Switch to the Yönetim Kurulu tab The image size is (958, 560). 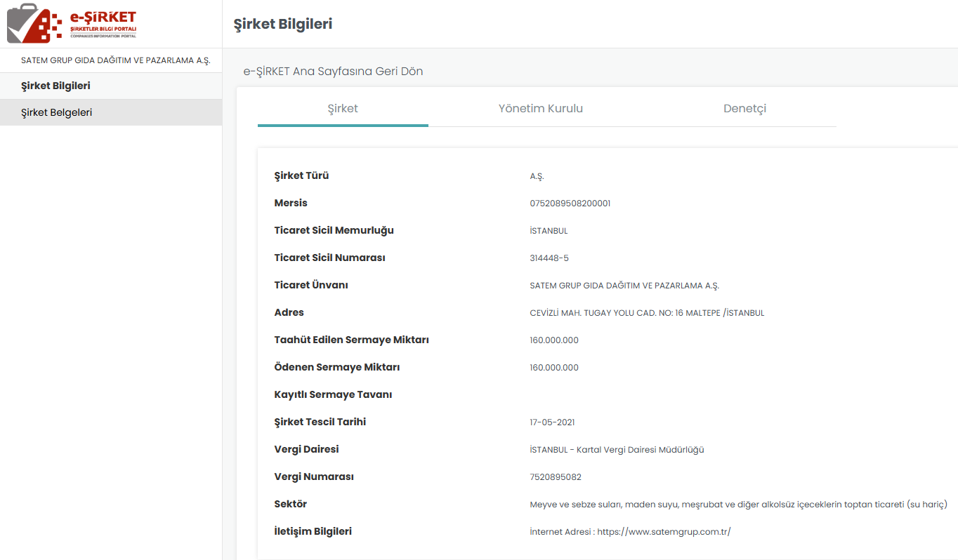point(541,109)
